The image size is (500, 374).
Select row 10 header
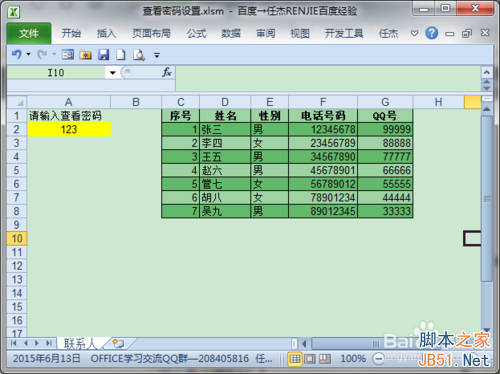tap(17, 238)
